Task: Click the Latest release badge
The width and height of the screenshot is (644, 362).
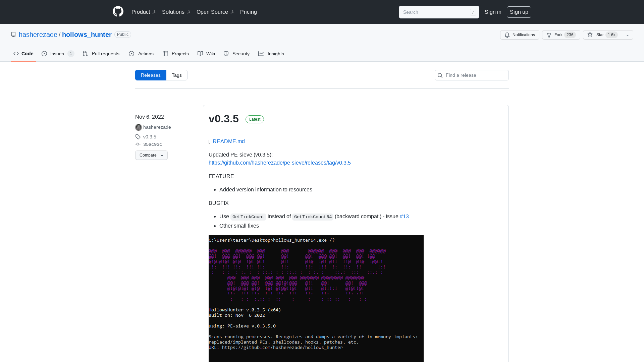Action: coord(255,119)
